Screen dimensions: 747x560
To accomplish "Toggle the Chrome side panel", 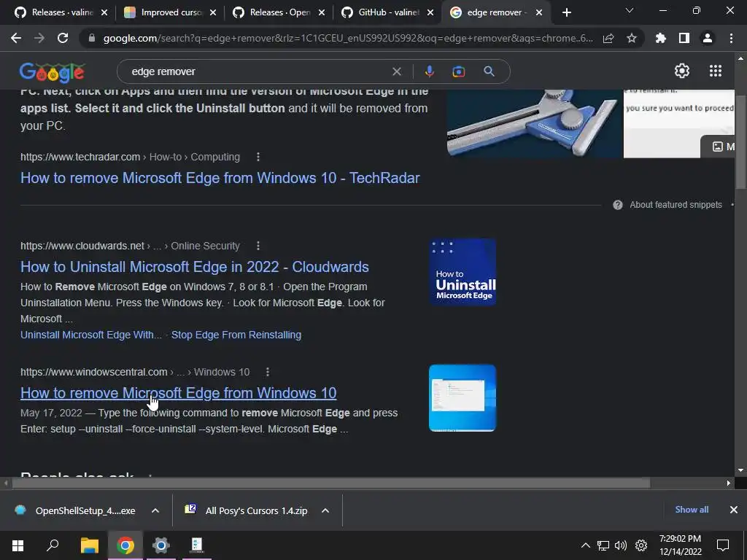I will click(684, 38).
